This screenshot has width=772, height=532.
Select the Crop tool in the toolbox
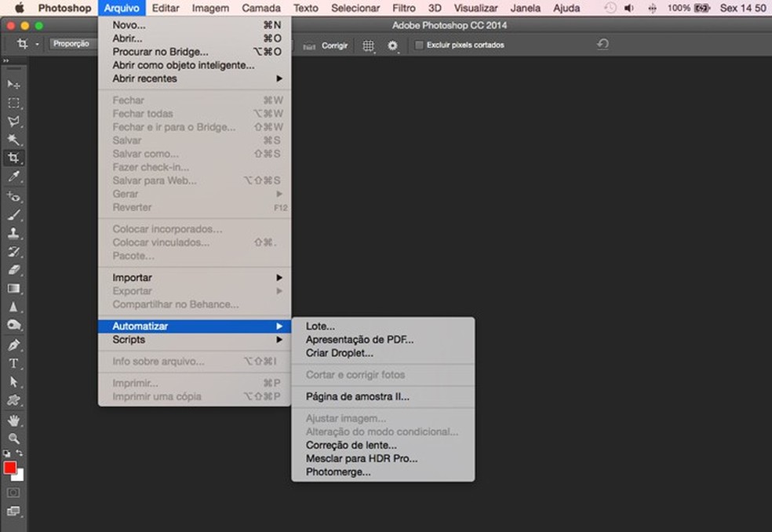pyautogui.click(x=13, y=158)
